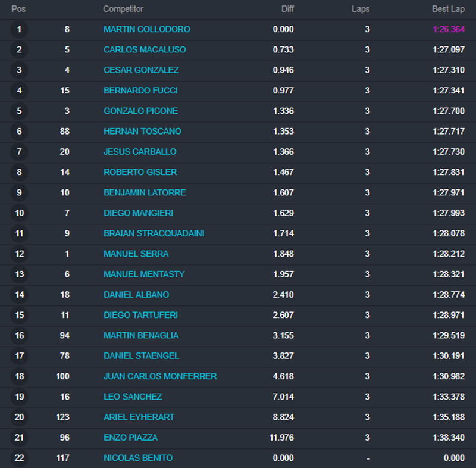This screenshot has height=468, width=476.
Task: Select Carlos Macaluso competitor link
Action: pos(145,49)
